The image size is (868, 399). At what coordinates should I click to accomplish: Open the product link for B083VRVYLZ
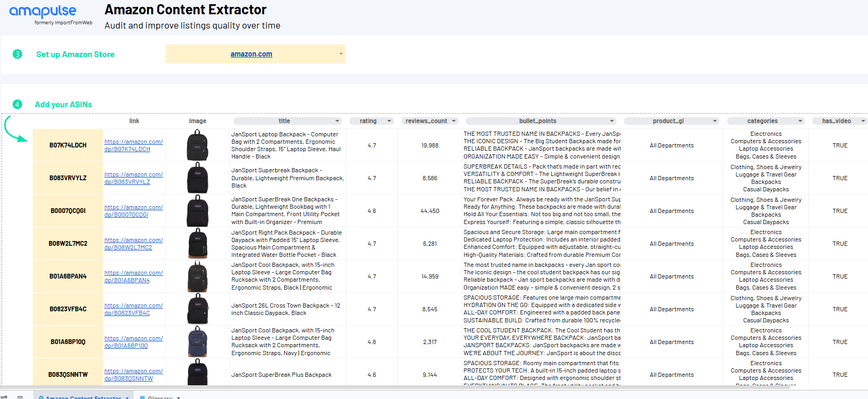pyautogui.click(x=134, y=178)
